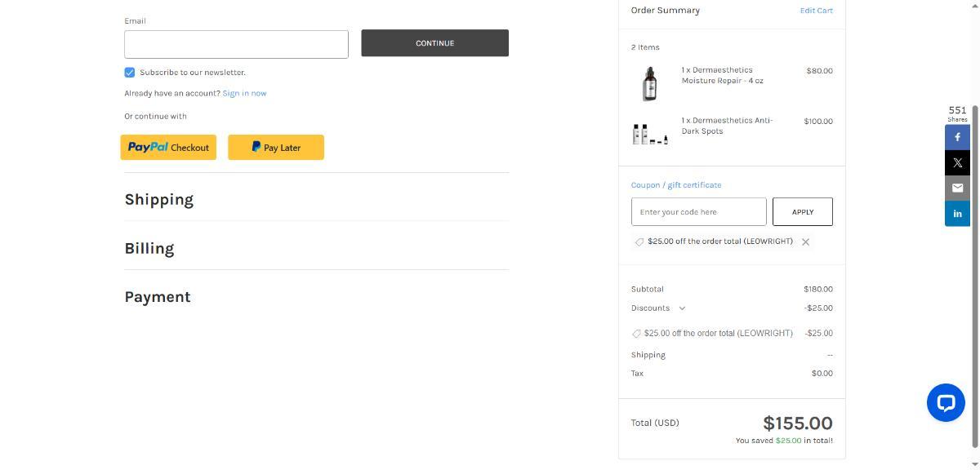Remove the LEOWRIGHT coupon with the X icon

click(x=805, y=242)
